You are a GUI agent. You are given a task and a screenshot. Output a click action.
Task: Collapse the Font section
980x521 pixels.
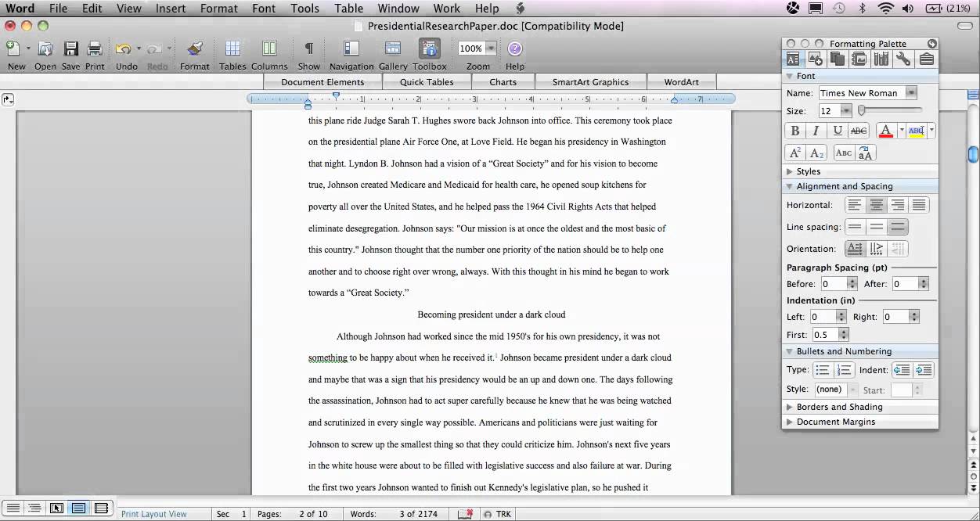(790, 76)
